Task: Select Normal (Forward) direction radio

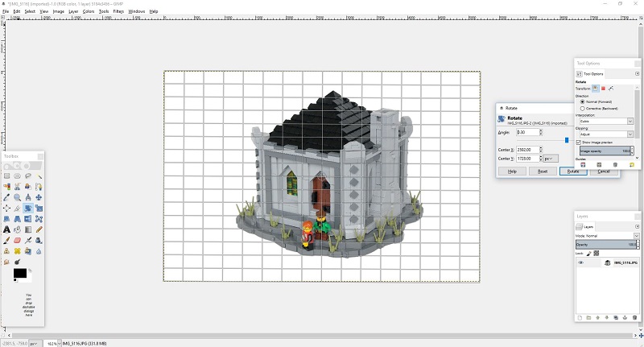Action: (x=582, y=101)
